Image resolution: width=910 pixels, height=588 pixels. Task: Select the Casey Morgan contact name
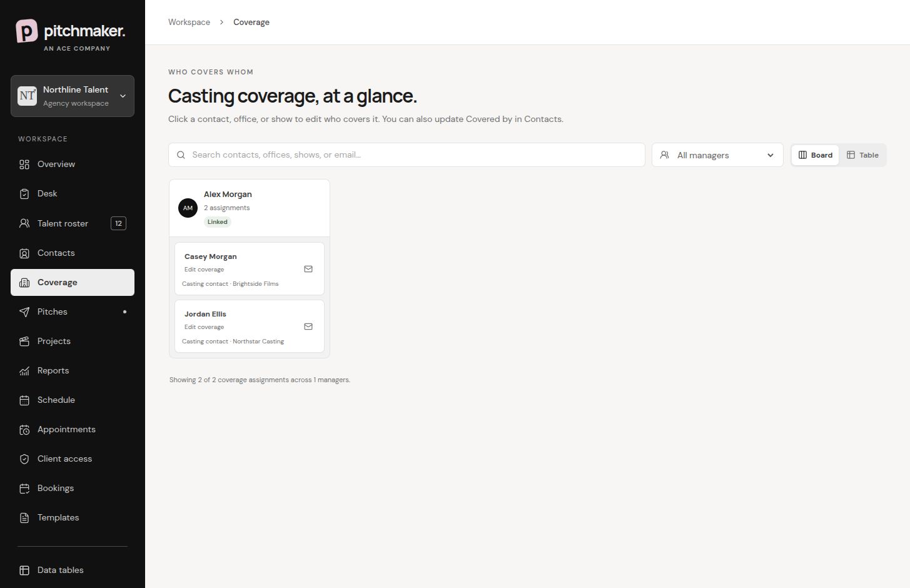[x=210, y=256]
